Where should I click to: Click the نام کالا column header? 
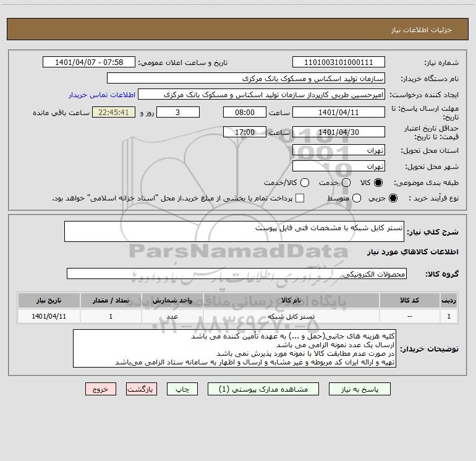pos(291,300)
